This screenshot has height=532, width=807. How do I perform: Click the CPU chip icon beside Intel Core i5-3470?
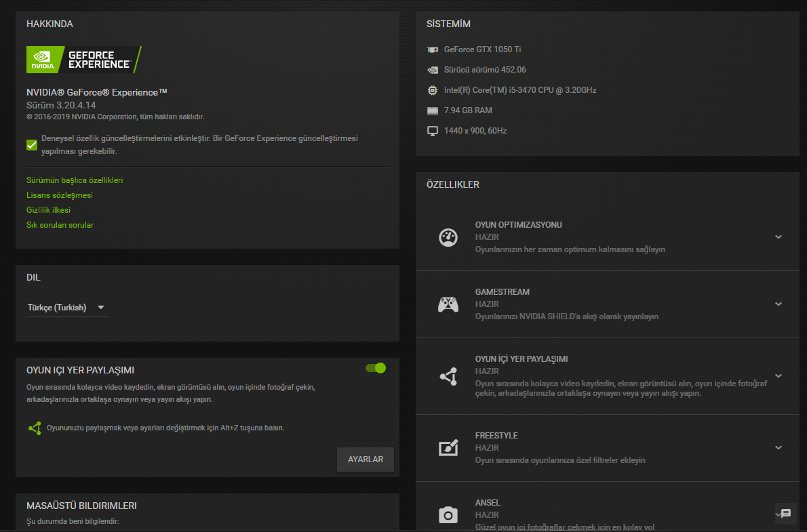point(433,90)
